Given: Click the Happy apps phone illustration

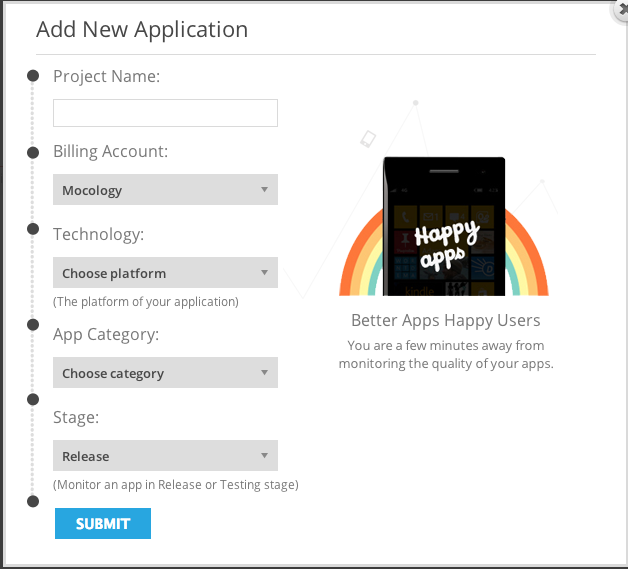Looking at the screenshot, I should [x=445, y=228].
